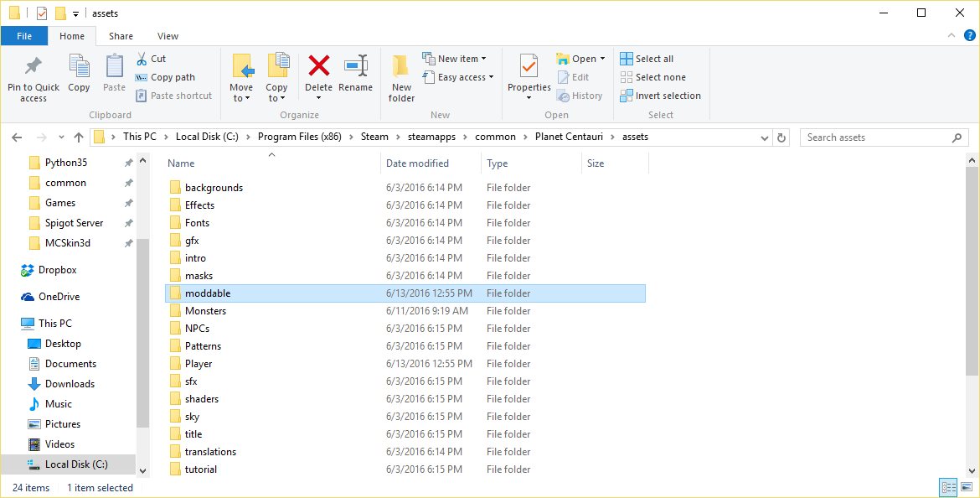The height and width of the screenshot is (498, 980).
Task: Click the Rename icon
Action: [x=356, y=65]
